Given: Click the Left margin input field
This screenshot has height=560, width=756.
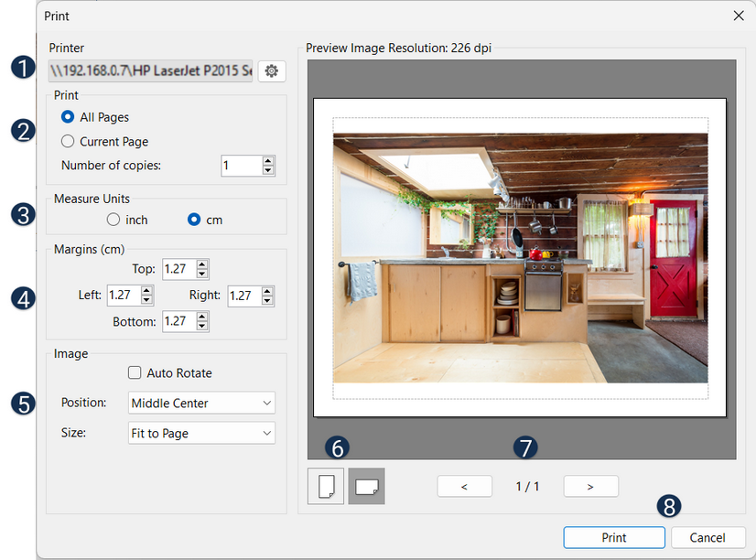Looking at the screenshot, I should coord(122,296).
